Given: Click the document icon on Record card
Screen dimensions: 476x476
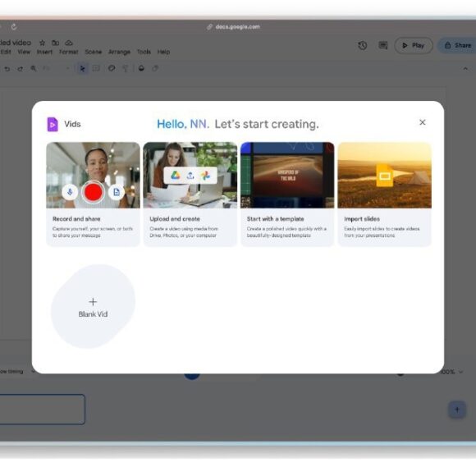Looking at the screenshot, I should point(117,192).
